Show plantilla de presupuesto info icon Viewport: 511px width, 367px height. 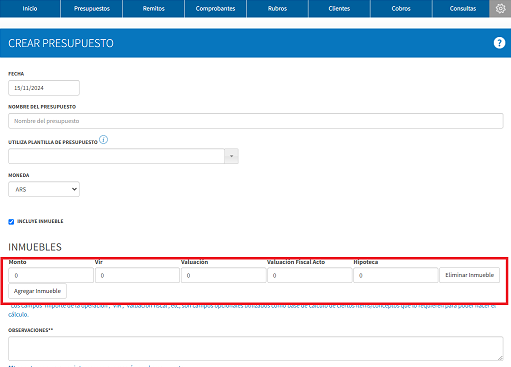pyautogui.click(x=104, y=140)
